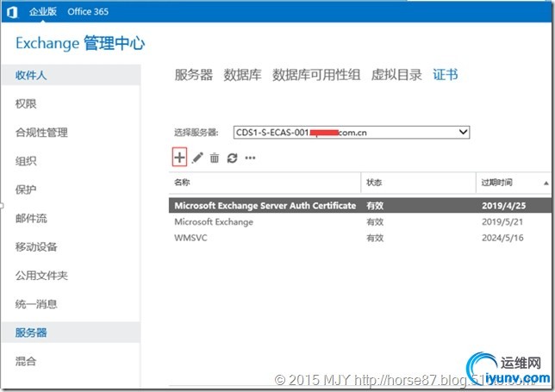555x392 pixels.
Task: Open the 选择服务器 dropdown
Action: tap(352, 133)
